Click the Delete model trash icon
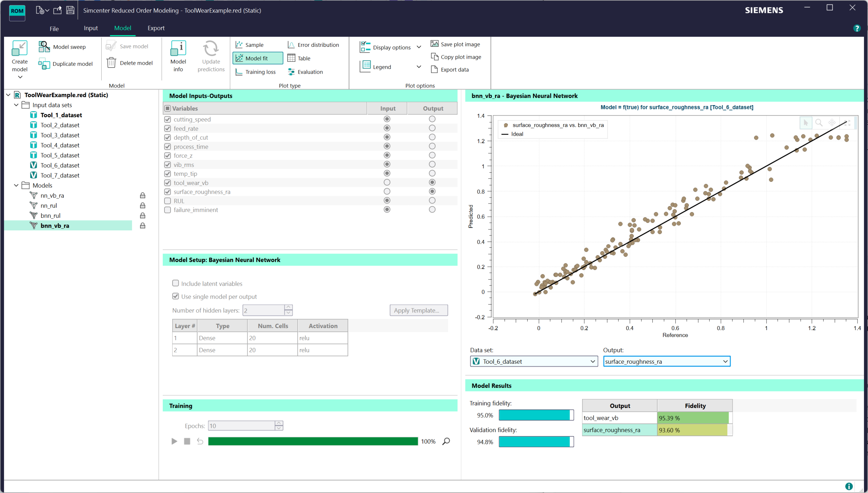 point(111,63)
